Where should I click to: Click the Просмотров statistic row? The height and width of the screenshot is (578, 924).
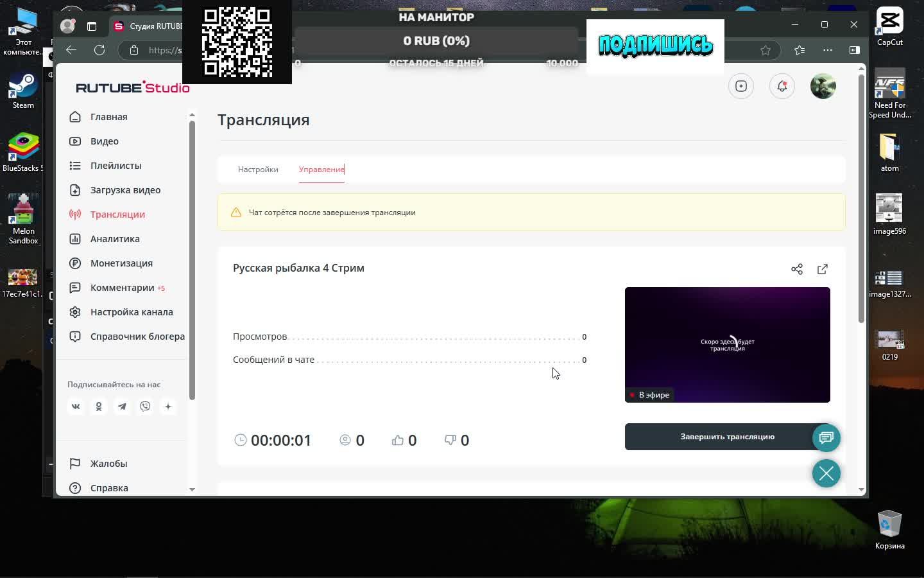(x=409, y=337)
